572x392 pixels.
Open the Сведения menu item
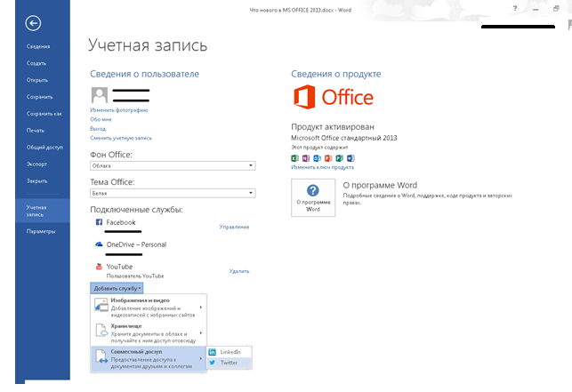click(x=38, y=47)
